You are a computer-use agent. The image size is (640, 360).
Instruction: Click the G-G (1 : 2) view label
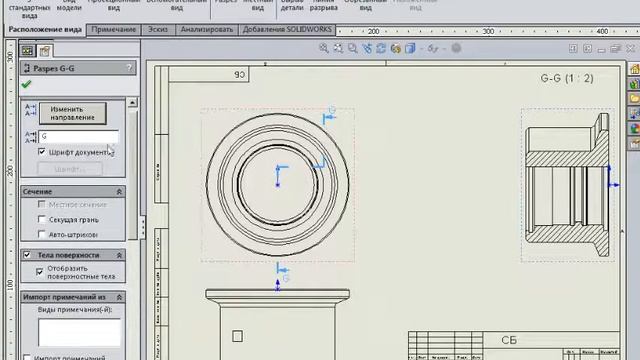coord(567,78)
